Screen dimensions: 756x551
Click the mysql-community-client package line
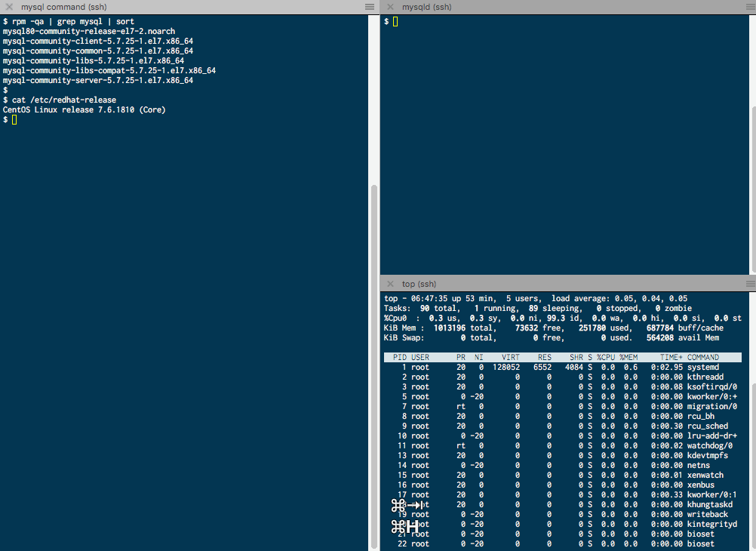click(98, 41)
